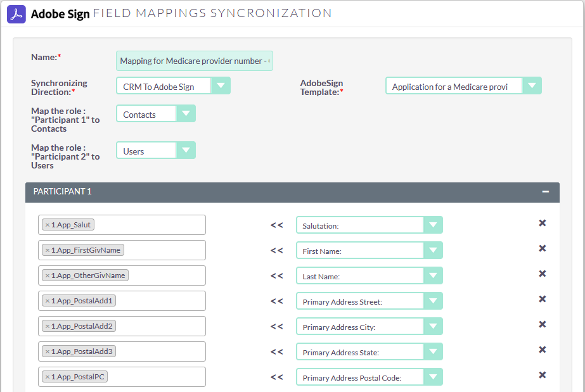The width and height of the screenshot is (585, 392).
Task: Remove the 1.App_PostalAdd3 tag
Action: pyautogui.click(x=48, y=351)
